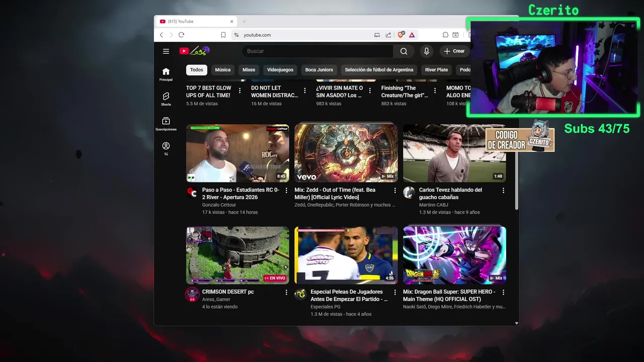Go to Principal home in sidebar
Viewport: 644px width, 362px height.
coord(166,74)
